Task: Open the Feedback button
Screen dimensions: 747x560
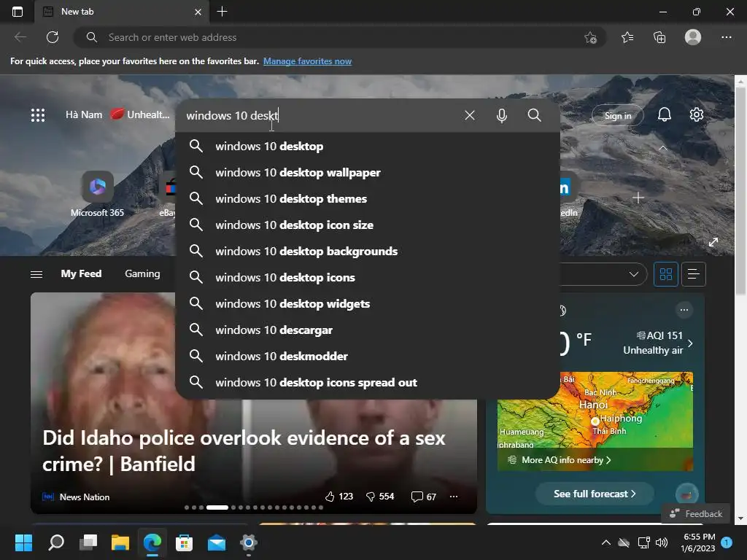Action: point(695,514)
